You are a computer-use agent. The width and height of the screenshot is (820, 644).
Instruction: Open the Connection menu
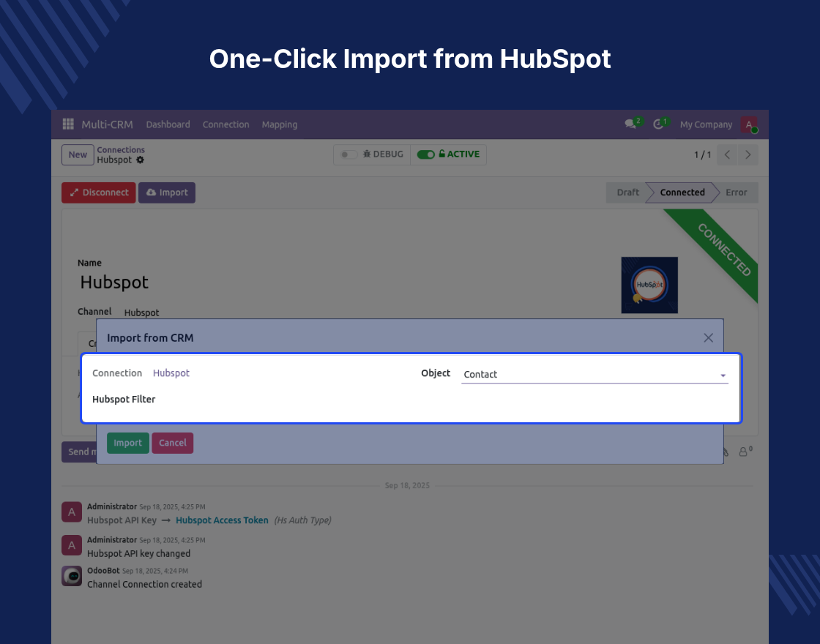pos(226,124)
